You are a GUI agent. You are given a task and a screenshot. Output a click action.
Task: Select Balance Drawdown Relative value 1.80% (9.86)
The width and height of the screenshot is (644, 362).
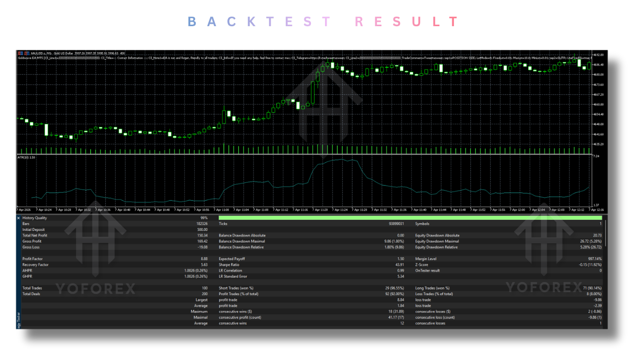[393, 247]
